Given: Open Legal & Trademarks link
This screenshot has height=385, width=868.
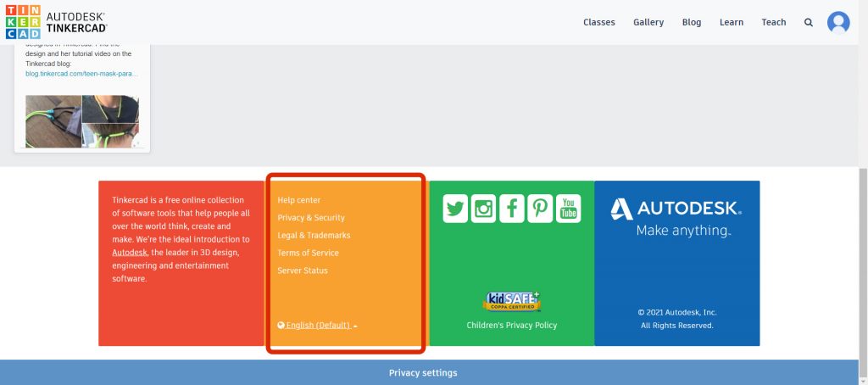Looking at the screenshot, I should [x=314, y=236].
